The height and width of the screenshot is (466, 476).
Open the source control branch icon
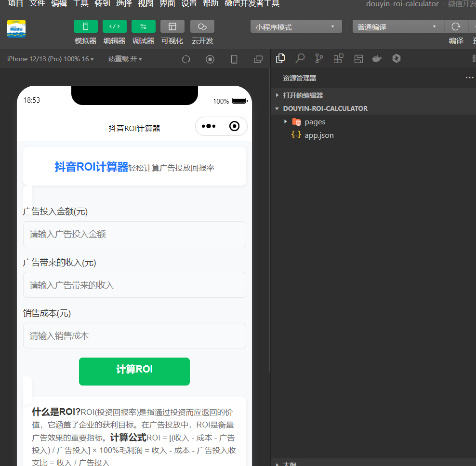tap(319, 59)
